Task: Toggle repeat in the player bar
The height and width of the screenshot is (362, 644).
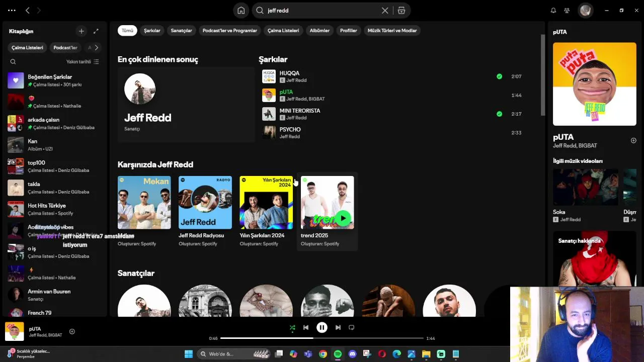Action: click(x=352, y=328)
